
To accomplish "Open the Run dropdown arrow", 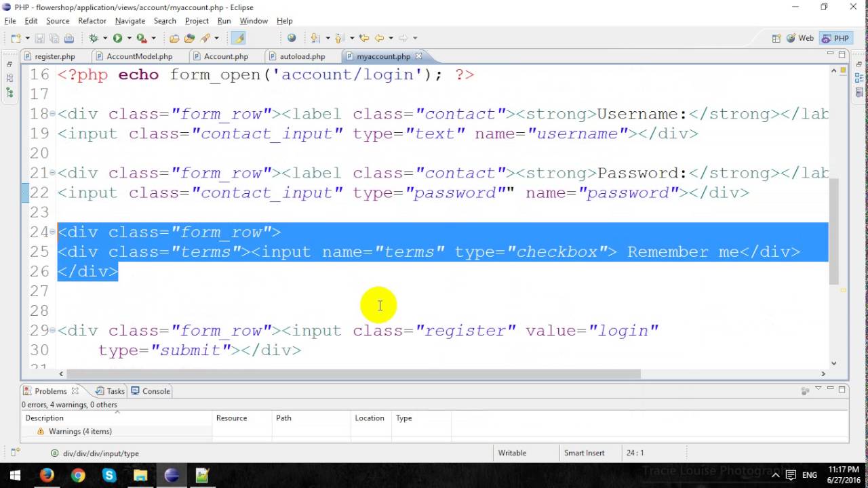I will 129,39.
